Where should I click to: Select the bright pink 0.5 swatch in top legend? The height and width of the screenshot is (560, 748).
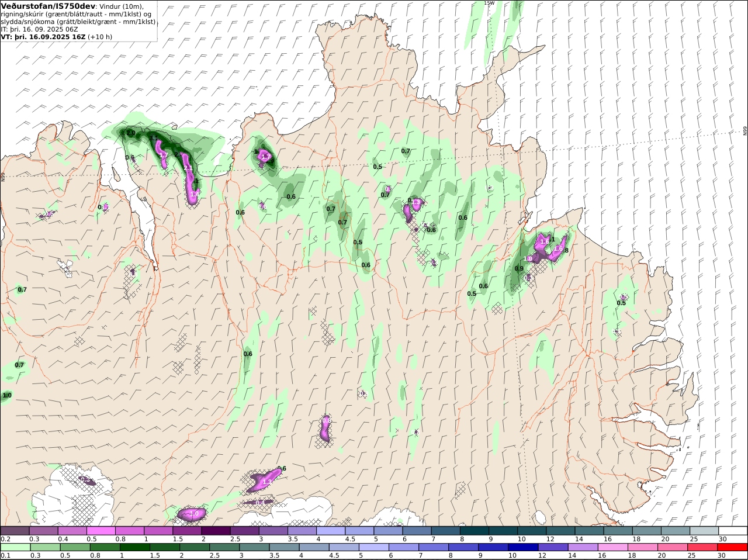pos(101,531)
